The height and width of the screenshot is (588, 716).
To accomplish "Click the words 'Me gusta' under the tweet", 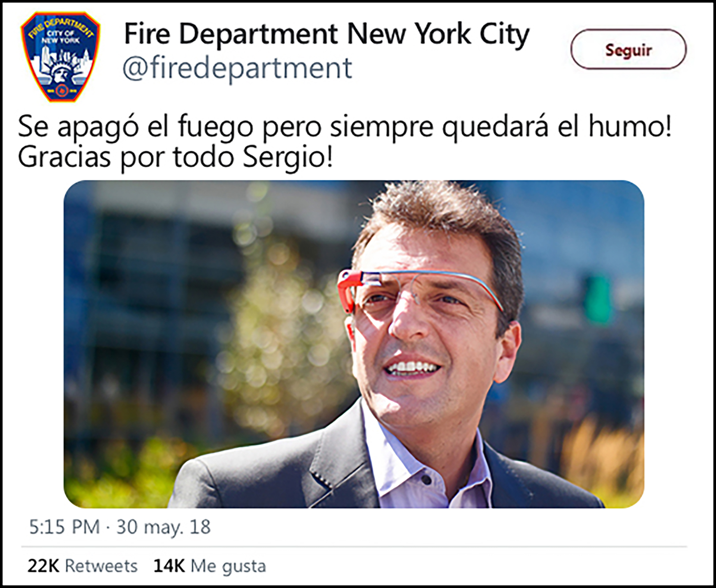I will click(x=228, y=567).
